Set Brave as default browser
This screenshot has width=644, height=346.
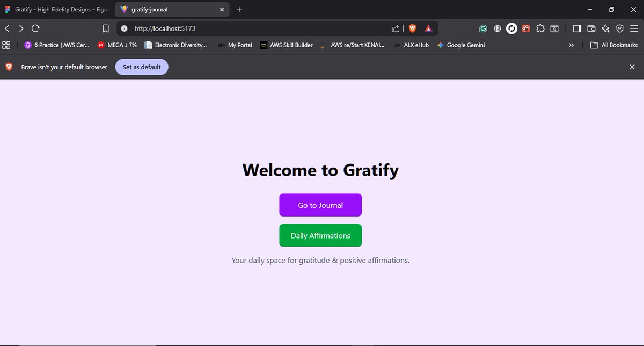click(x=142, y=67)
